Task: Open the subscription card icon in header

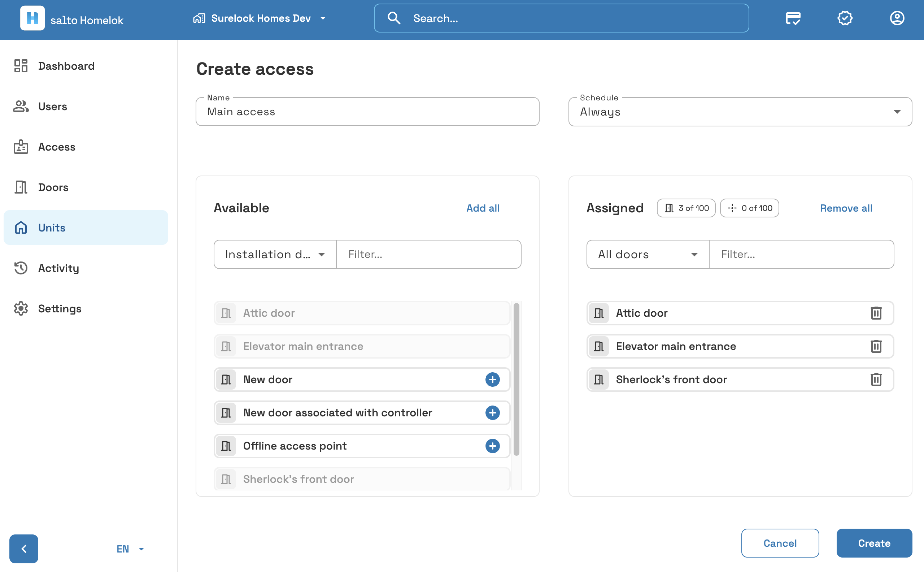Action: pyautogui.click(x=793, y=18)
